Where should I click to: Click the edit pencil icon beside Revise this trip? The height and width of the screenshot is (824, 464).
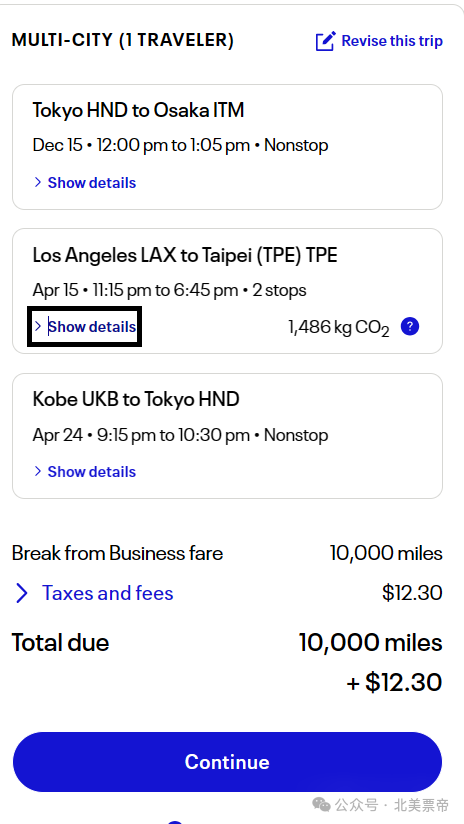pyautogui.click(x=325, y=41)
